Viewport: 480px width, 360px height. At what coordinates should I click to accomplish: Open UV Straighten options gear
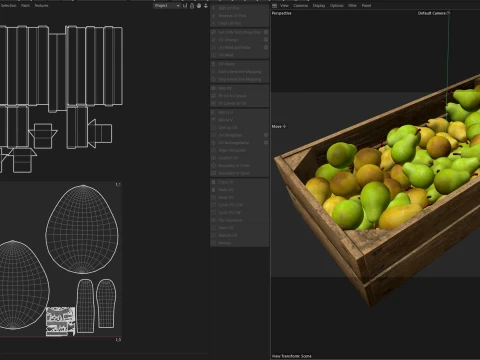266,135
